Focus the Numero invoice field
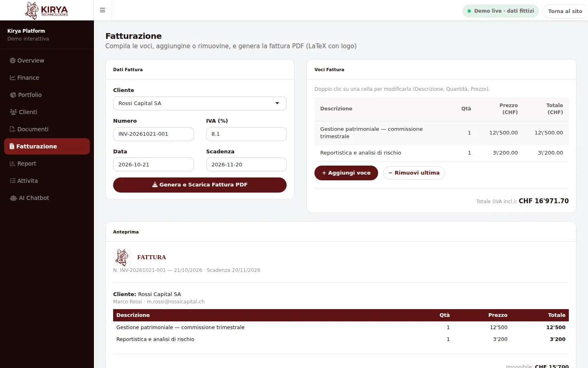 (154, 134)
